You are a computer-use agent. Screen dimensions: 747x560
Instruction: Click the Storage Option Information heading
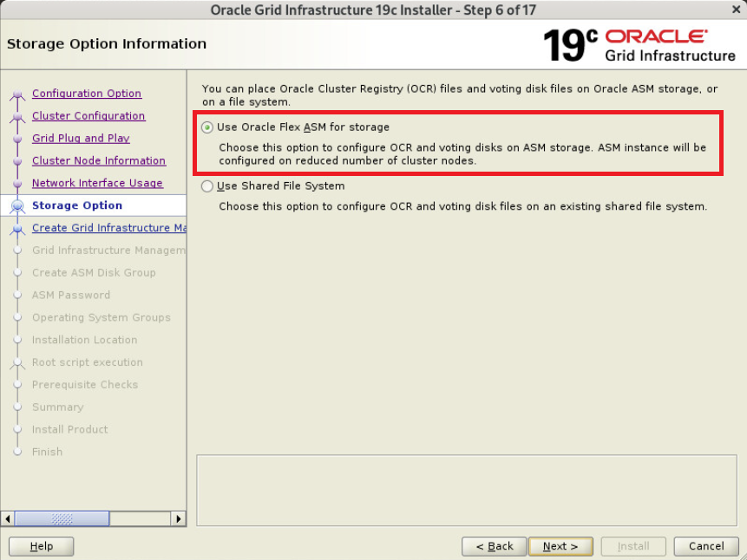pyautogui.click(x=107, y=44)
